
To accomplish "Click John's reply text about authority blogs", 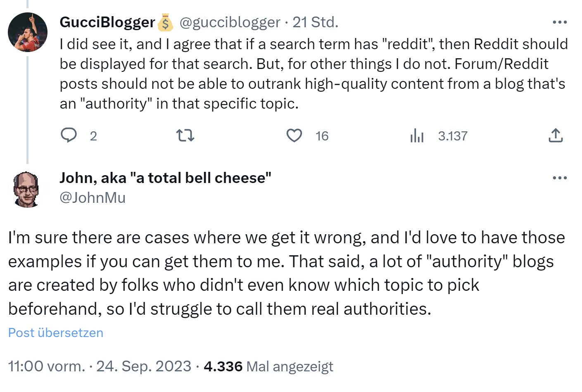I will (285, 273).
